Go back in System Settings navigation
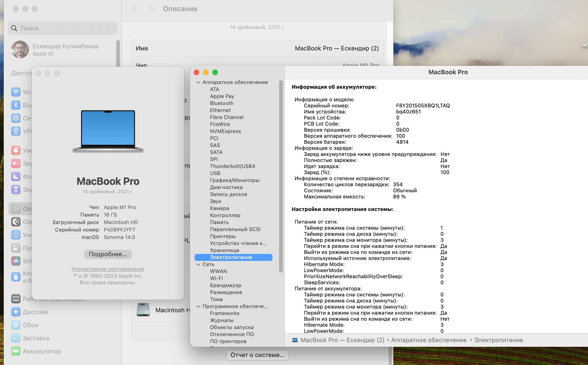The height and width of the screenshot is (365, 588). (135, 9)
